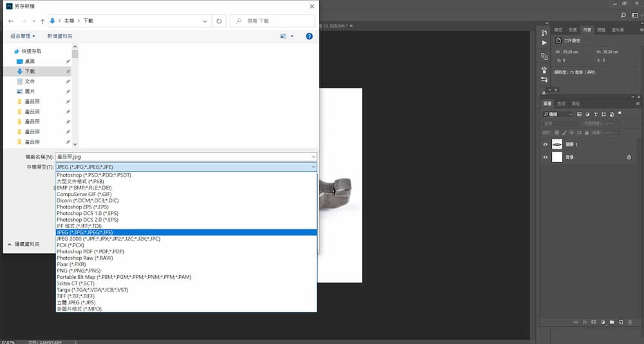Toggle visibility of the 背景 layer
644x344 pixels.
coord(545,157)
